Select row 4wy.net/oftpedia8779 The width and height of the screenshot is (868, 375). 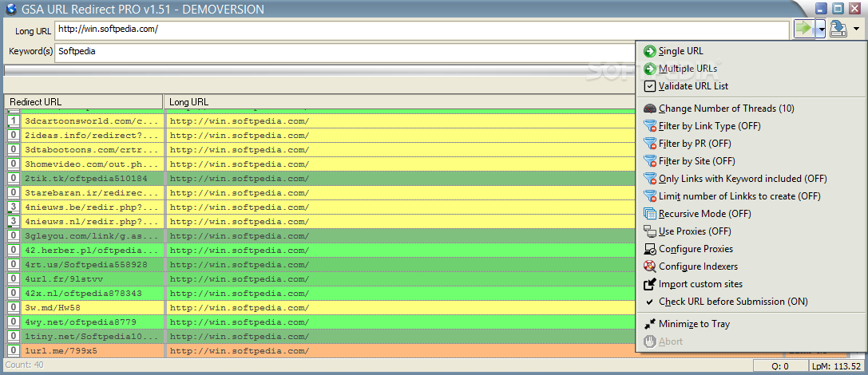pyautogui.click(x=320, y=322)
